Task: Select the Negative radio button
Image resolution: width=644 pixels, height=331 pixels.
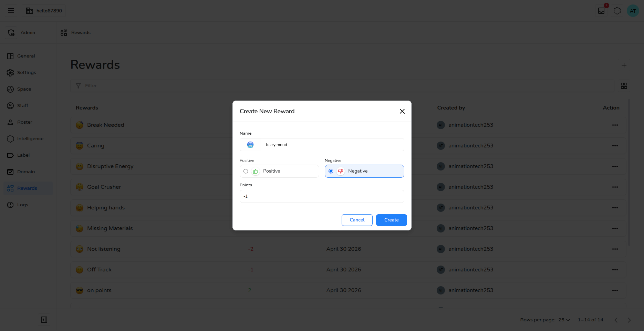Action: (x=331, y=171)
